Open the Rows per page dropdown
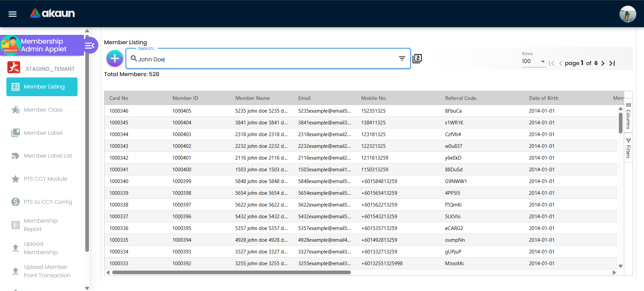The height and width of the screenshot is (291, 644). [534, 61]
